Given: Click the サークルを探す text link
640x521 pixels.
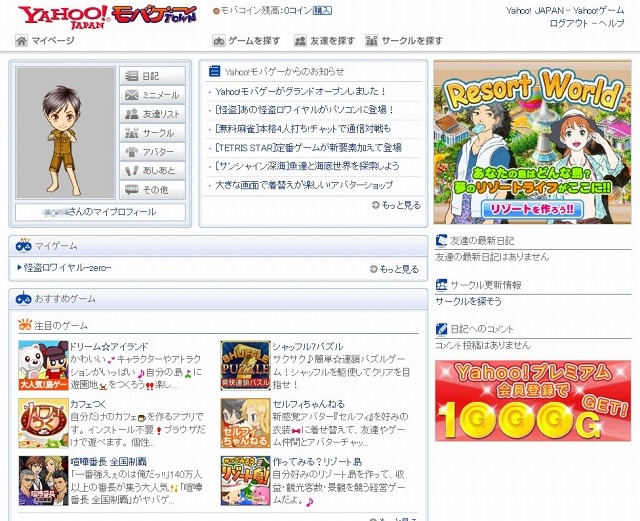Looking at the screenshot, I should pos(412,40).
